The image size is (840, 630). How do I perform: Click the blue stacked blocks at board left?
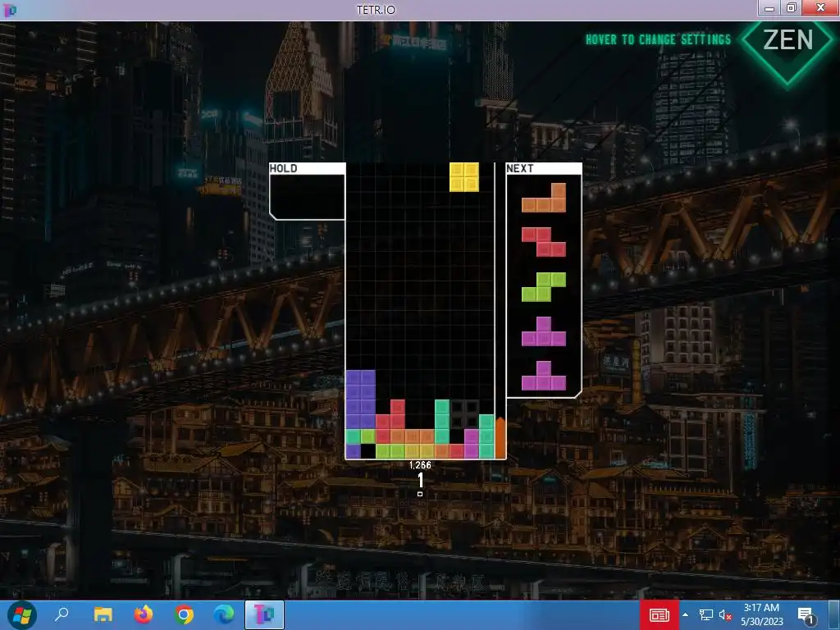(361, 399)
